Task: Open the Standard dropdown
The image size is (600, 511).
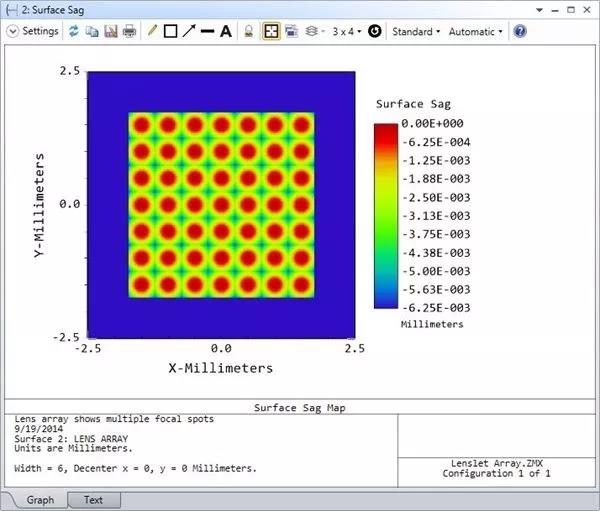Action: click(415, 31)
